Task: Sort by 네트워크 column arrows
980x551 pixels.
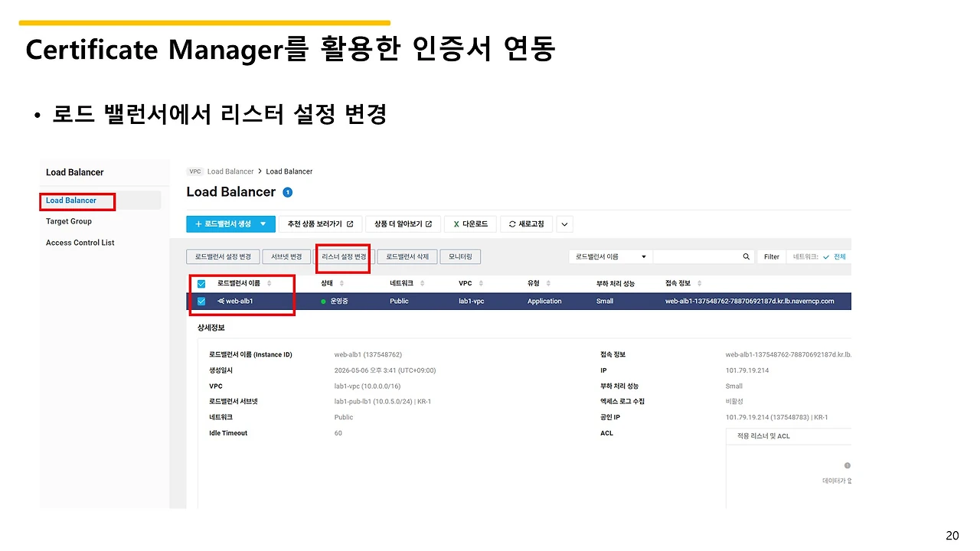Action: click(x=421, y=283)
